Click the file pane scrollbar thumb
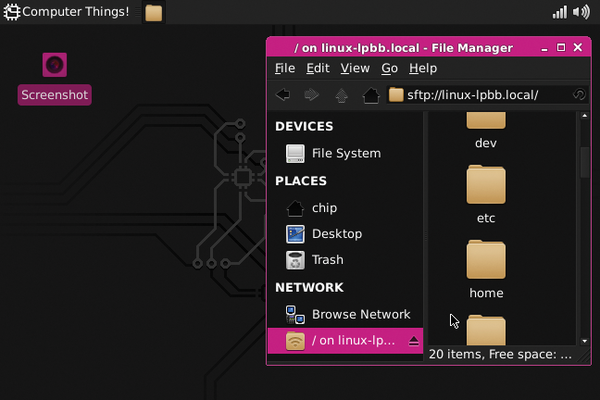Image resolution: width=600 pixels, height=400 pixels. (584, 162)
